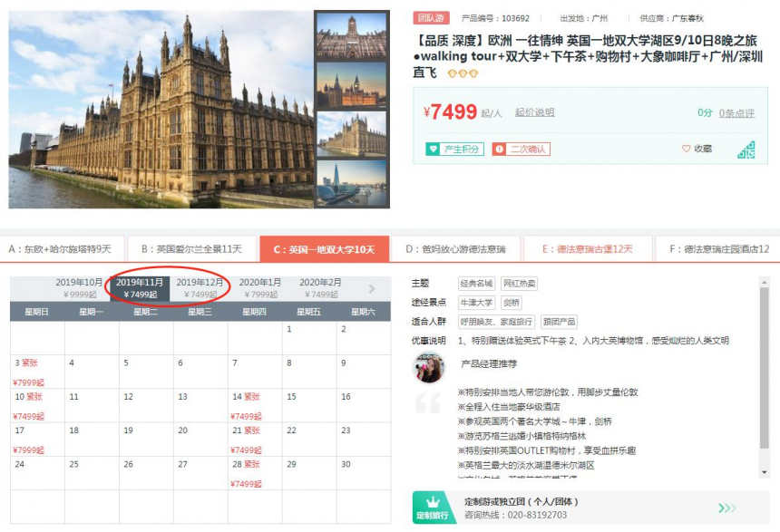Click the ¥7499 price figure
The width and height of the screenshot is (780, 532).
coord(450,111)
